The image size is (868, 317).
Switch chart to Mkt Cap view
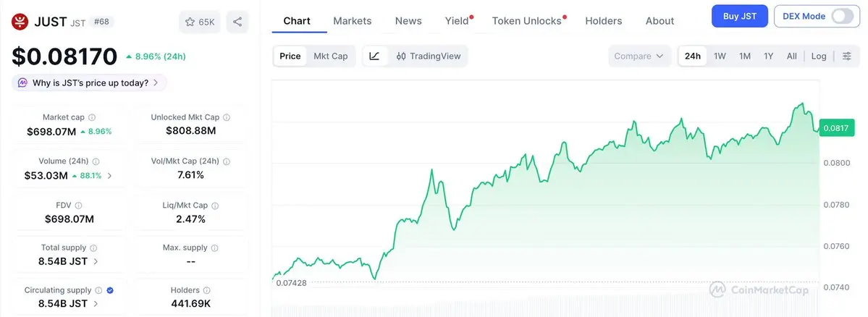click(330, 56)
